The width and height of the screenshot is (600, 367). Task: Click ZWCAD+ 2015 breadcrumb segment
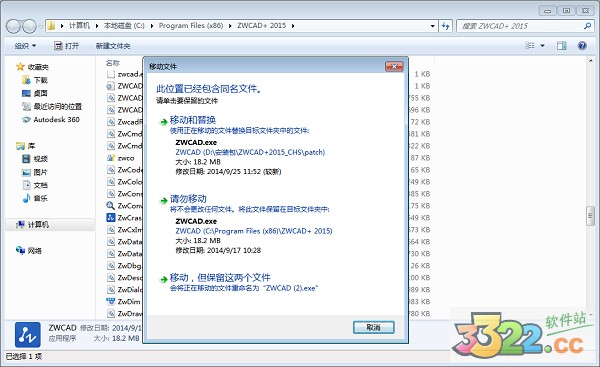[x=262, y=26]
